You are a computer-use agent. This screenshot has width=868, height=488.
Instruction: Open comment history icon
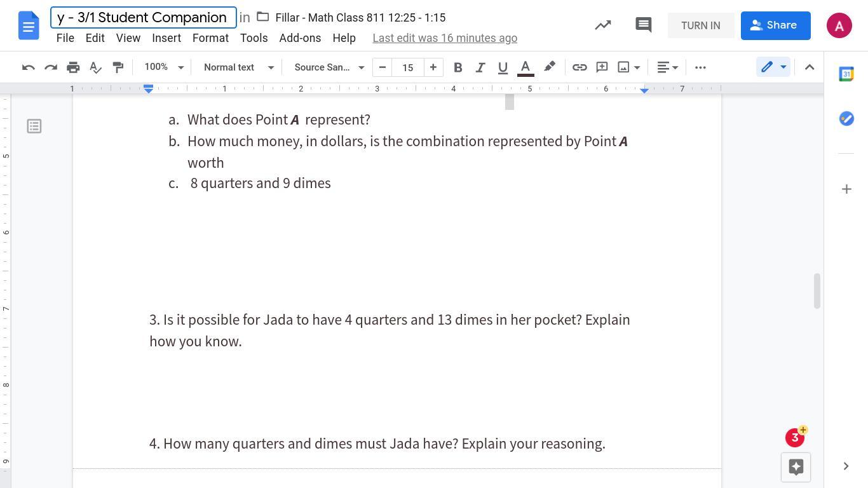[643, 25]
